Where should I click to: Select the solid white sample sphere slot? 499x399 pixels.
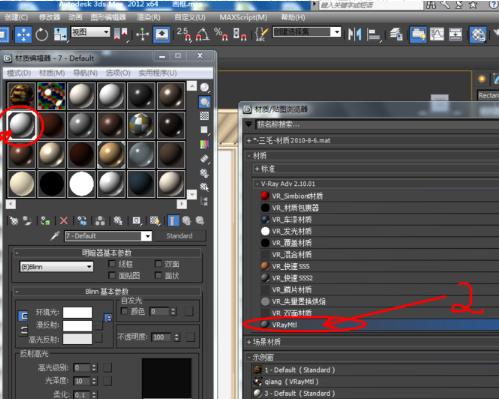point(81,184)
